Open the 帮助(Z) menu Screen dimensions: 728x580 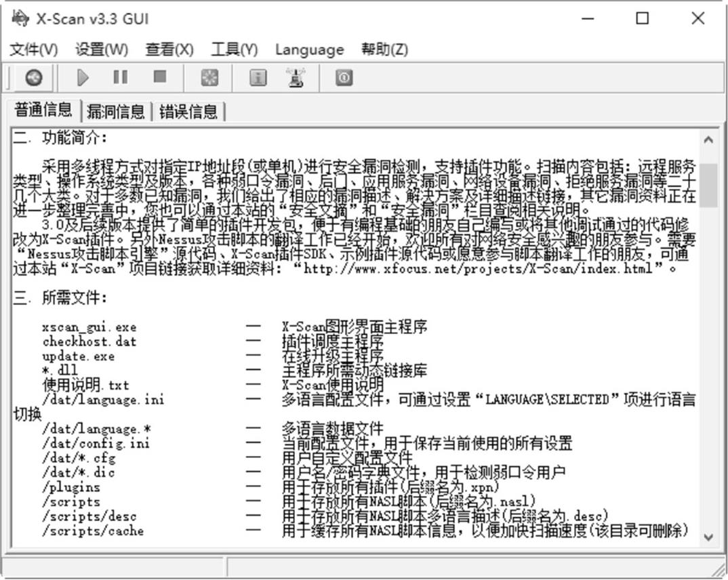384,49
